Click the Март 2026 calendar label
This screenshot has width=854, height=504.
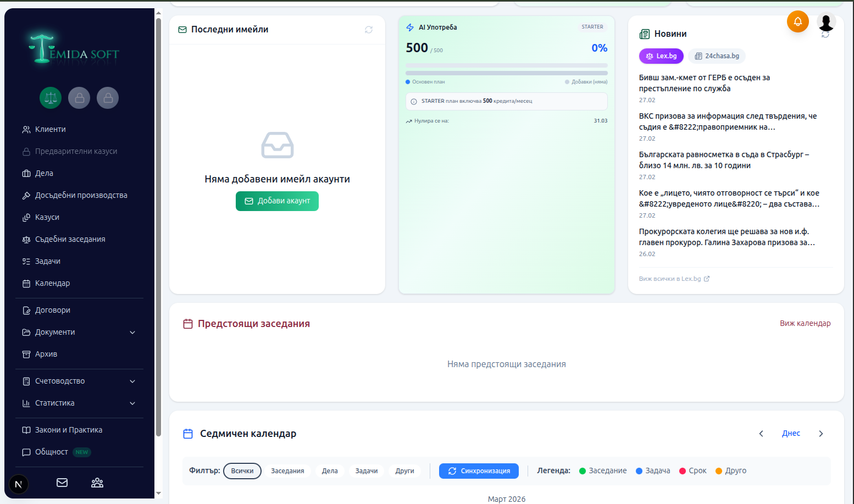[507, 499]
